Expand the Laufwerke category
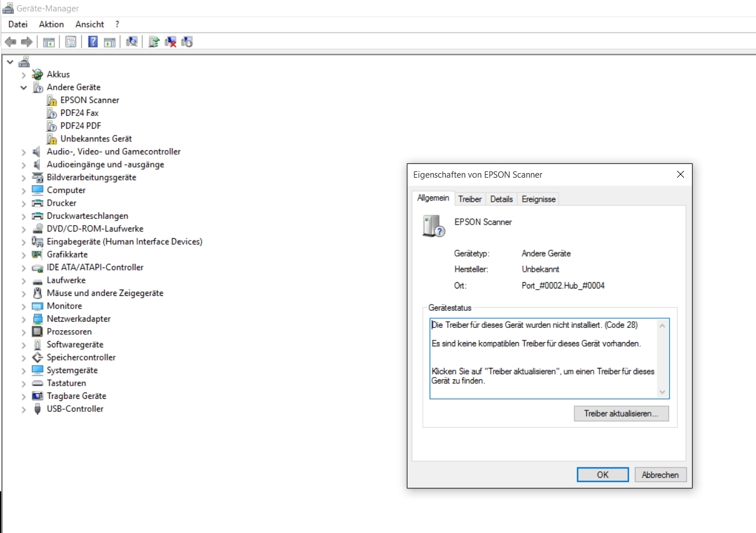The image size is (756, 533). [23, 280]
